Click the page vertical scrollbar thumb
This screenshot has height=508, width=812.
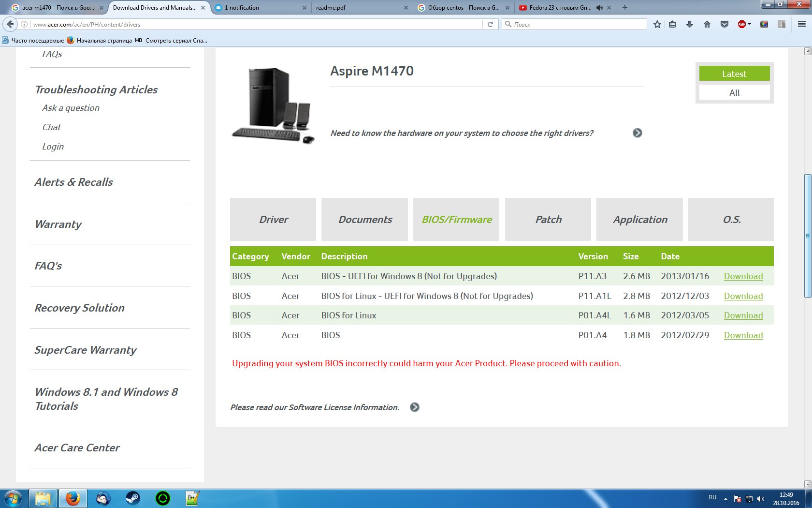(808, 236)
